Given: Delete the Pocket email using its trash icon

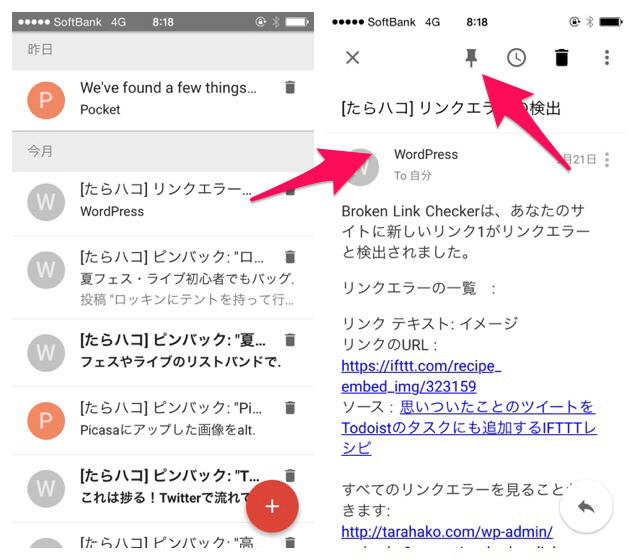Looking at the screenshot, I should point(290,87).
